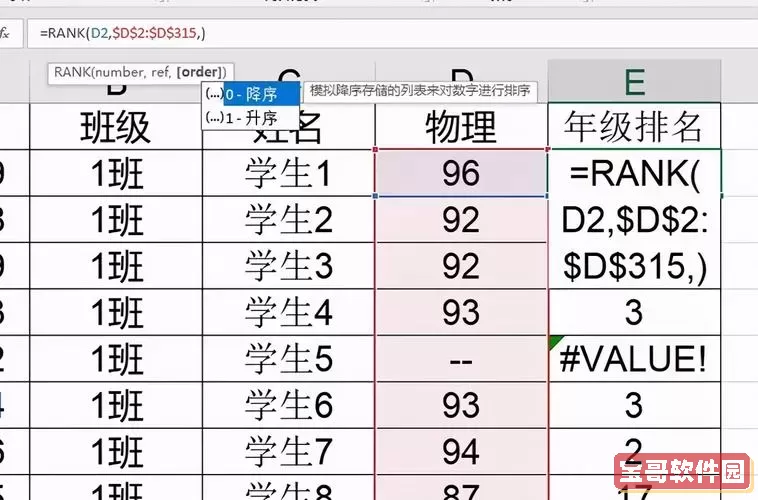Click the '1班' cell in 学生3 row
Viewport: 758px width, 500px height.
(x=116, y=265)
